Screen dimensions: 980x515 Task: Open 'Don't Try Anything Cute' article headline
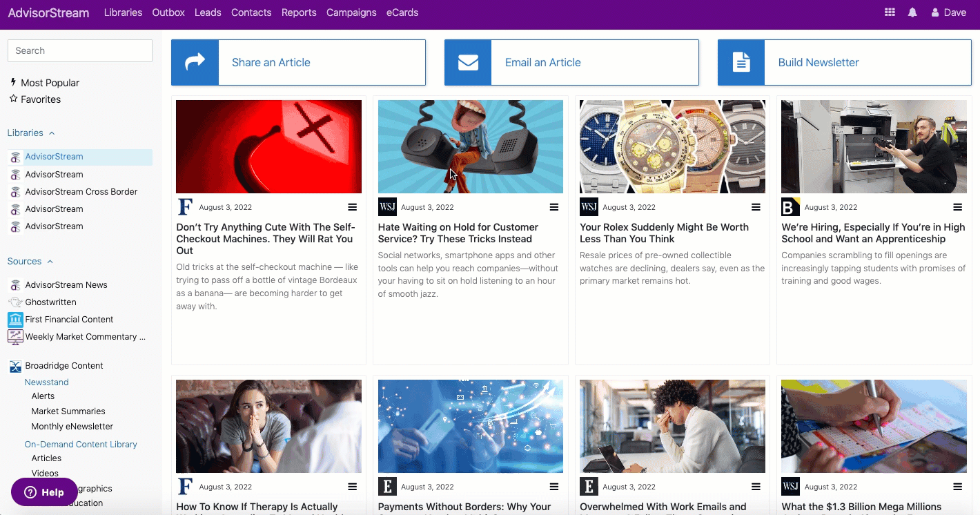266,239
